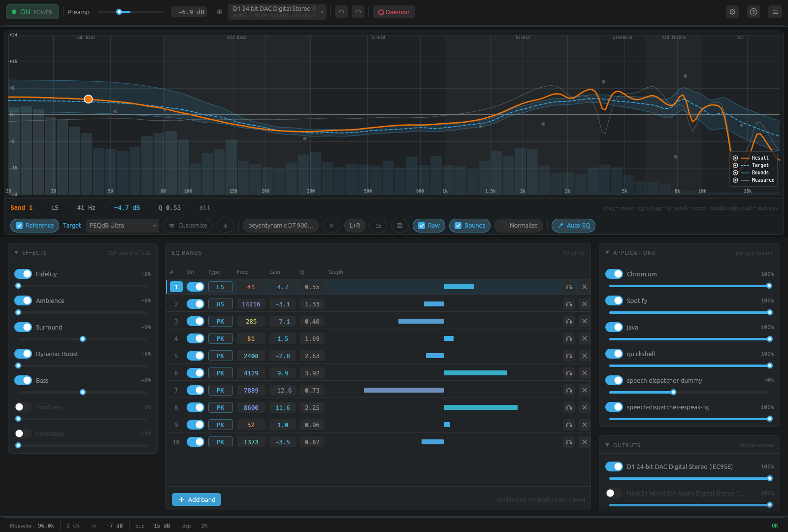Click the Customize button

tap(188, 226)
